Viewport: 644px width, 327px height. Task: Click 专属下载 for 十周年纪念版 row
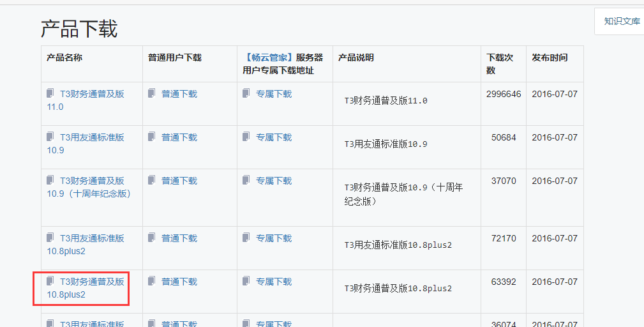tap(274, 181)
